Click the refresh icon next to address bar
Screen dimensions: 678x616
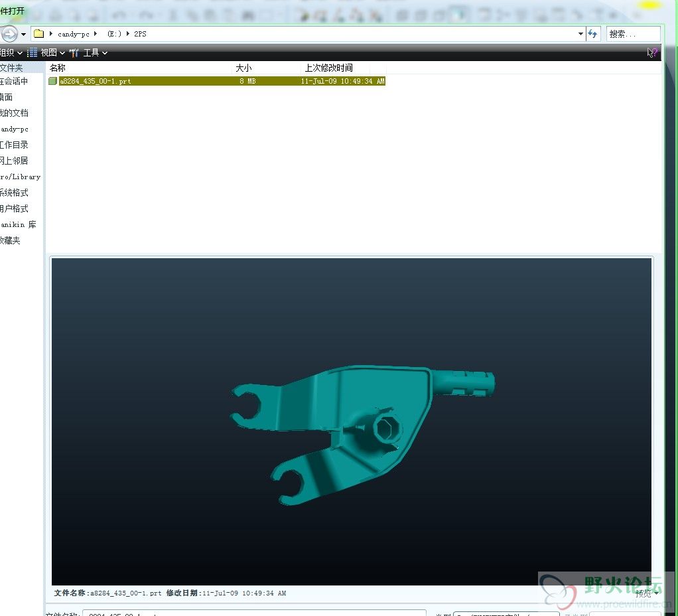tap(593, 34)
